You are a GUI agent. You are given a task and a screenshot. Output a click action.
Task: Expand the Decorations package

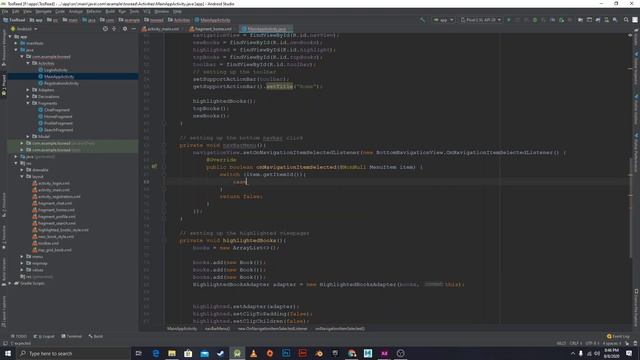click(28, 96)
